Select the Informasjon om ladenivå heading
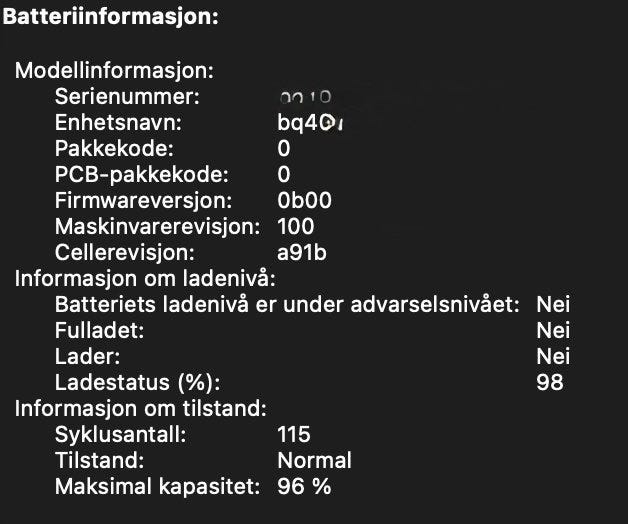Image resolution: width=628 pixels, height=524 pixels. tap(145, 278)
